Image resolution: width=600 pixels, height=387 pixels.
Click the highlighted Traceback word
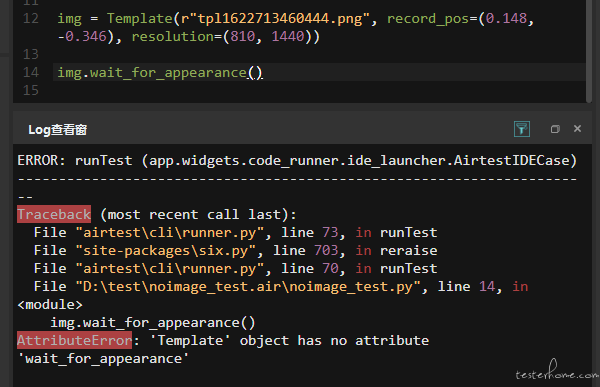[54, 214]
